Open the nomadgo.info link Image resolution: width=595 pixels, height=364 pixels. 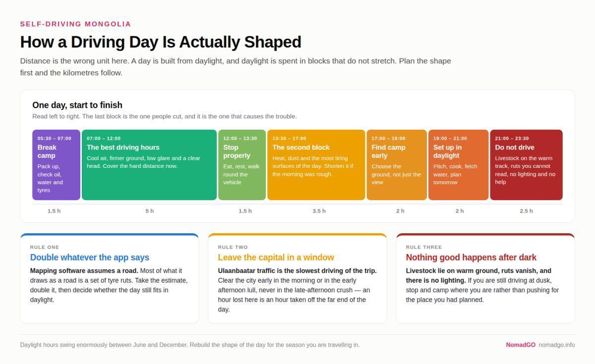click(557, 345)
